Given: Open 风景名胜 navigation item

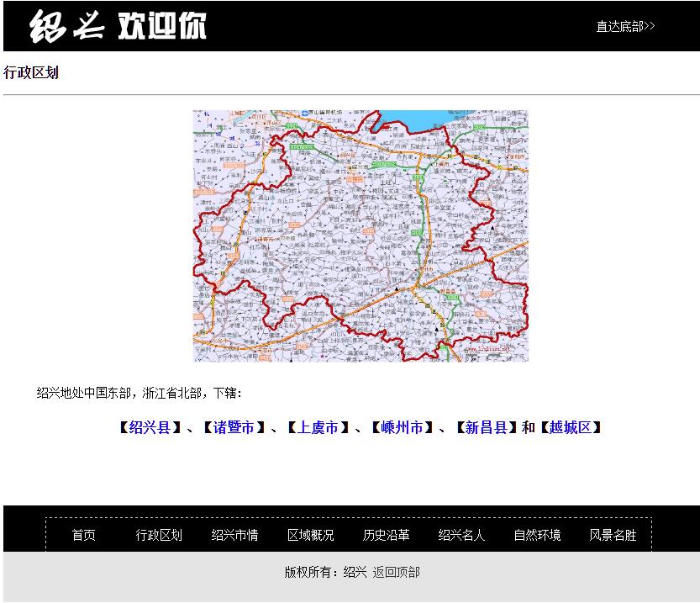Looking at the screenshot, I should point(613,535).
